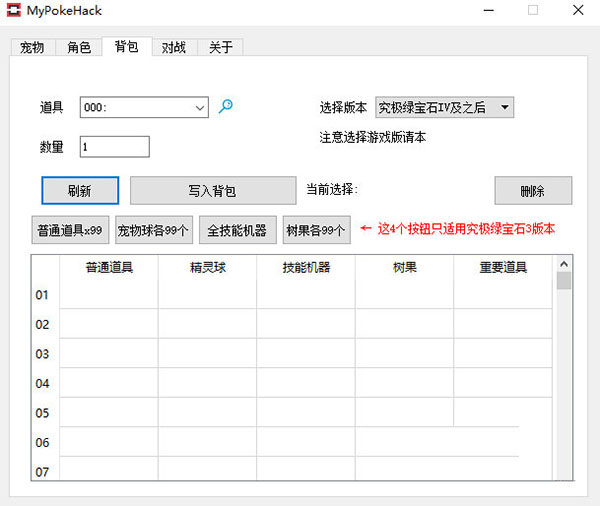Select the 技能机器 column header
The width and height of the screenshot is (600, 506).
coord(306,267)
